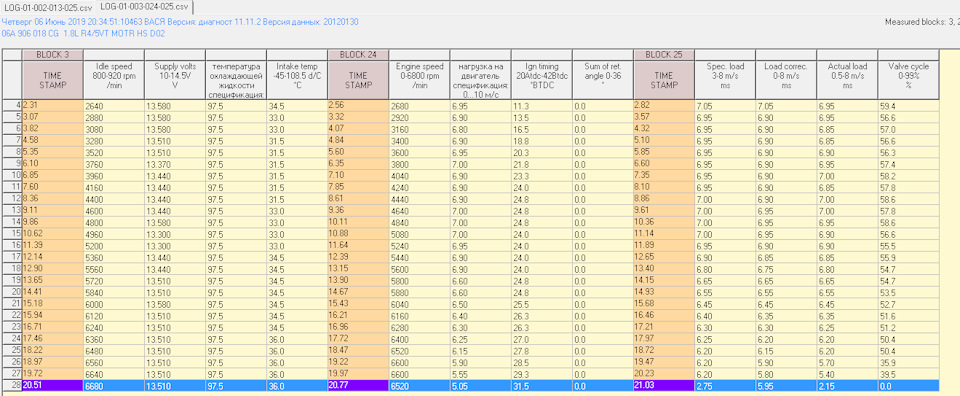Image resolution: width=960 pixels, height=396 pixels.
Task: Click the timestamp cell 20.77
Action: [x=358, y=385]
